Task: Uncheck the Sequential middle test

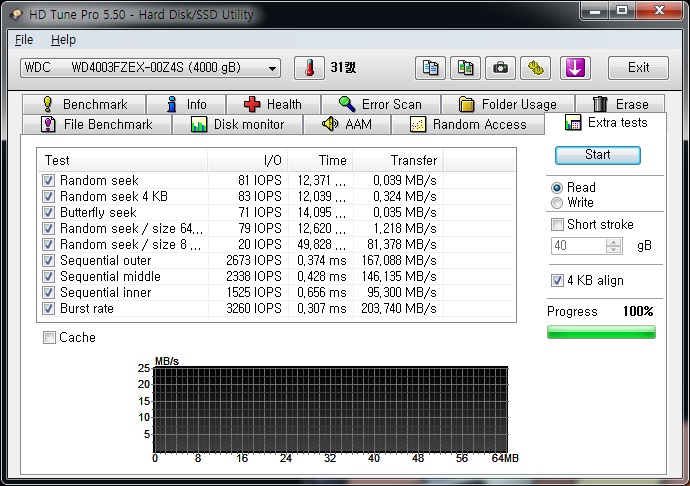Action: pyautogui.click(x=48, y=276)
